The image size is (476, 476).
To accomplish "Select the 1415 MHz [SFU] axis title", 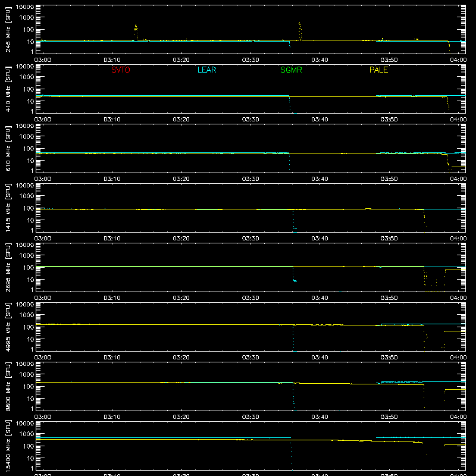I will point(8,208).
